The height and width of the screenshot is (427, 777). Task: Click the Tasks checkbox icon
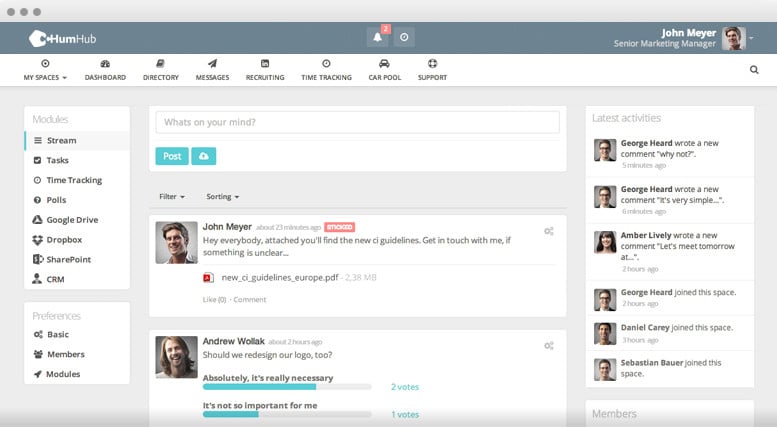pos(37,160)
